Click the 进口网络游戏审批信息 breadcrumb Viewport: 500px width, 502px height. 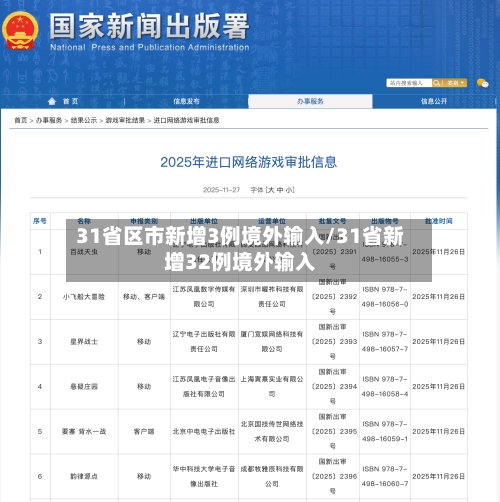point(186,120)
